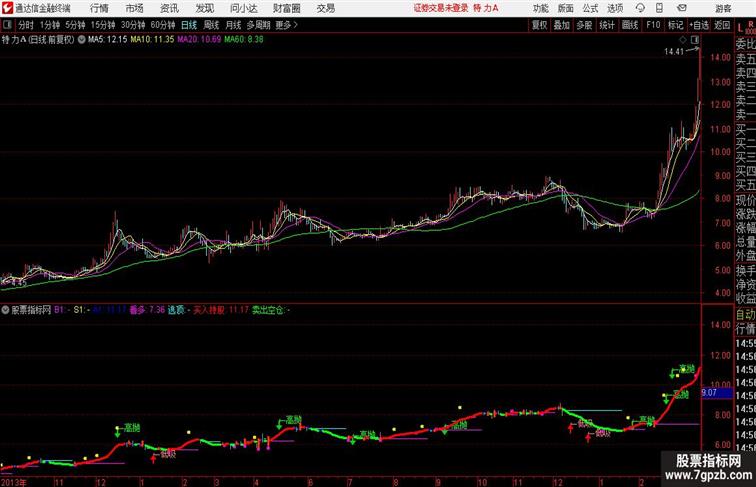Open the mail envelope icon
This screenshot has width=756, height=487.
[x=682, y=8]
